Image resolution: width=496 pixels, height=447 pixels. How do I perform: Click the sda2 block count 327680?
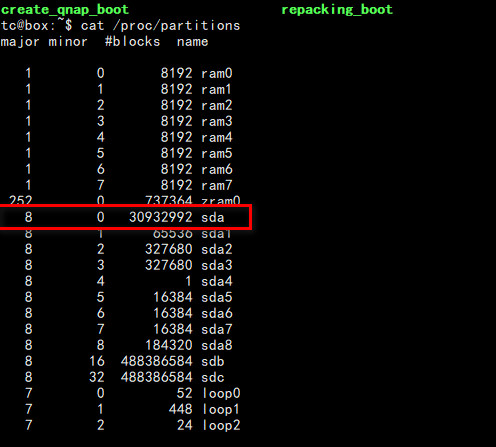[169, 249]
